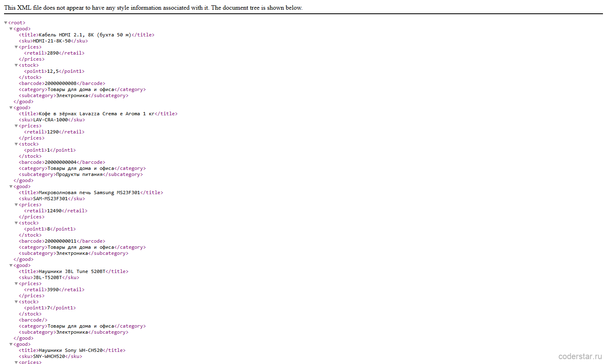The width and height of the screenshot is (607, 364).
Task: Click the barcode "20000000004" line
Action: [62, 162]
